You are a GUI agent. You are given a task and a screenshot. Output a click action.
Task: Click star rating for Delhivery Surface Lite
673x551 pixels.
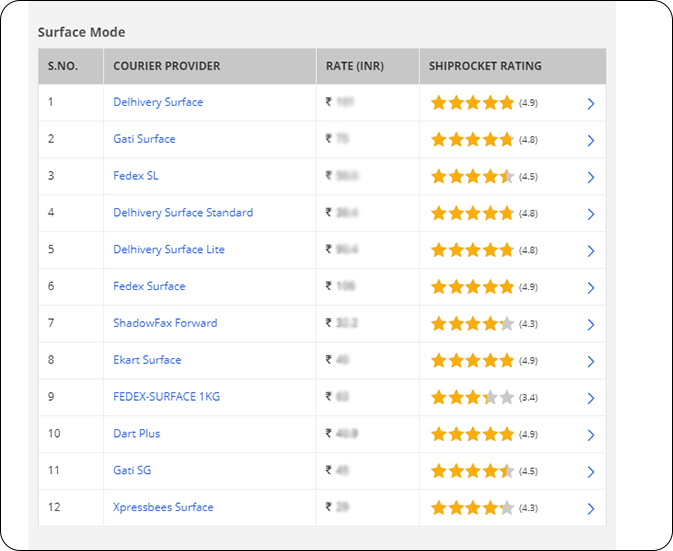tap(472, 250)
